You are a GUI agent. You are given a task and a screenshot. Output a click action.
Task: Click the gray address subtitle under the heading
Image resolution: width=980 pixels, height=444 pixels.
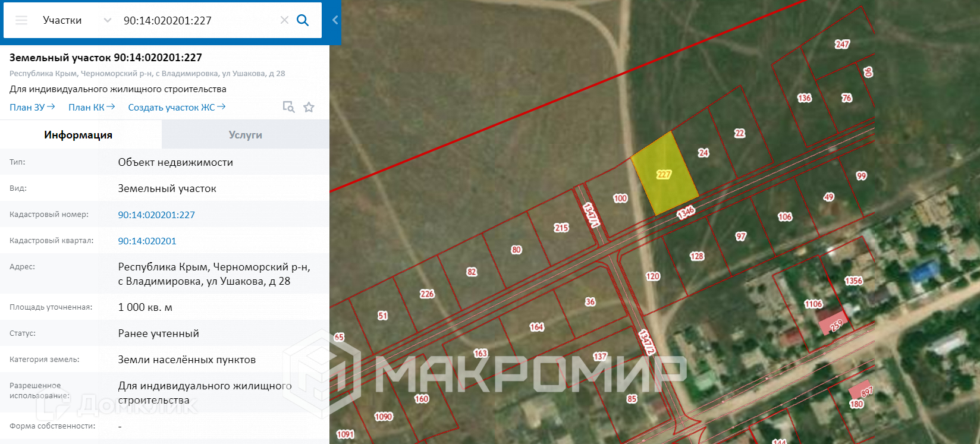coord(147,74)
